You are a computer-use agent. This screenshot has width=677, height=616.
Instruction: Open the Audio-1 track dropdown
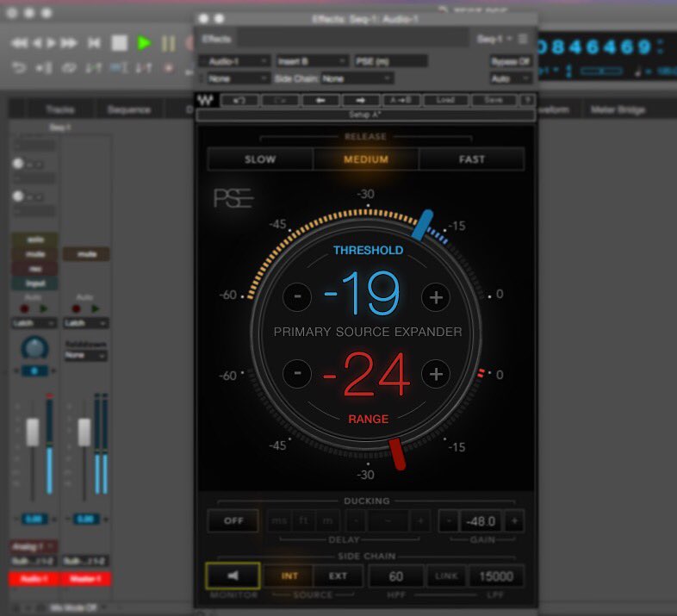click(x=234, y=61)
